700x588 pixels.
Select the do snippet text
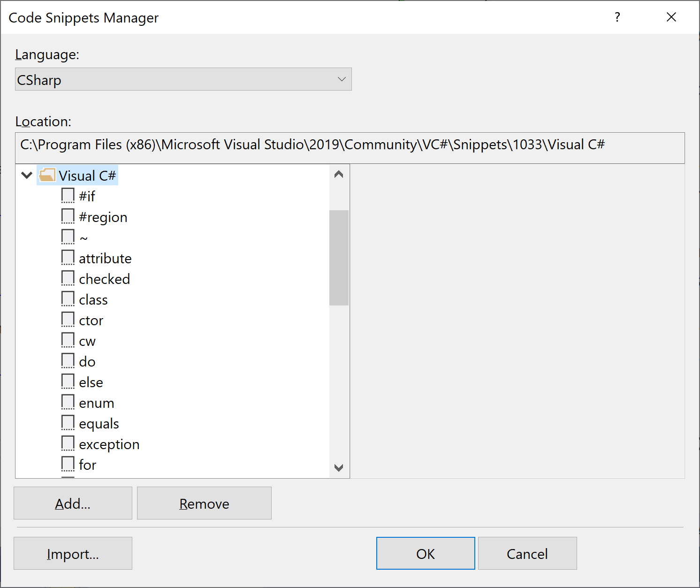pyautogui.click(x=87, y=361)
